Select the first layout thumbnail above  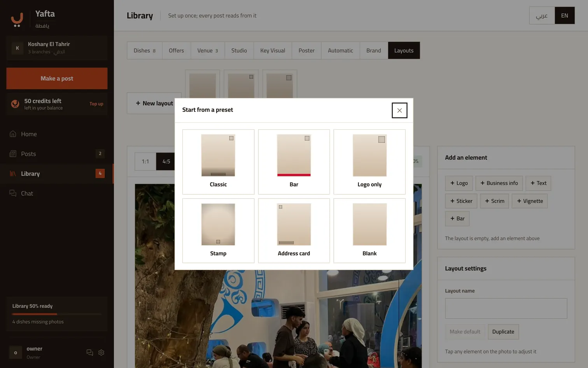(x=202, y=84)
